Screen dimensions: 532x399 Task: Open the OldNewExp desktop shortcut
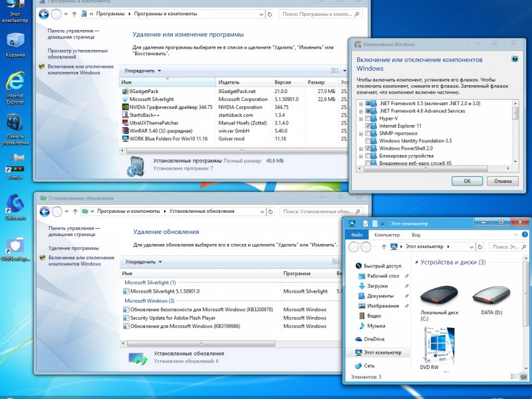(15, 249)
